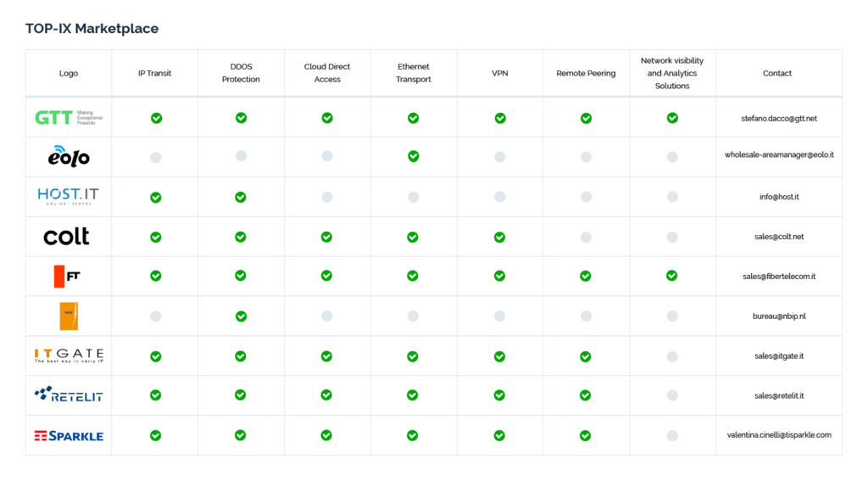868x487 pixels.
Task: Click eolo's Ethernet Transport green checkmark
Action: click(413, 156)
